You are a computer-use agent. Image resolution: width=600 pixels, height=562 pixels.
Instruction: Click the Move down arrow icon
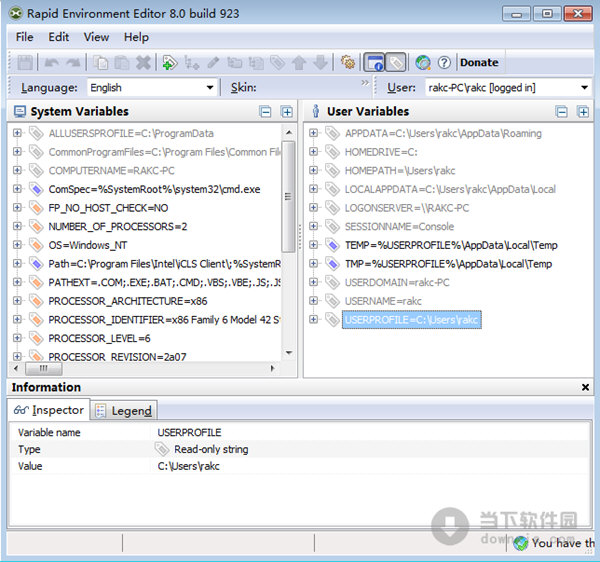321,62
